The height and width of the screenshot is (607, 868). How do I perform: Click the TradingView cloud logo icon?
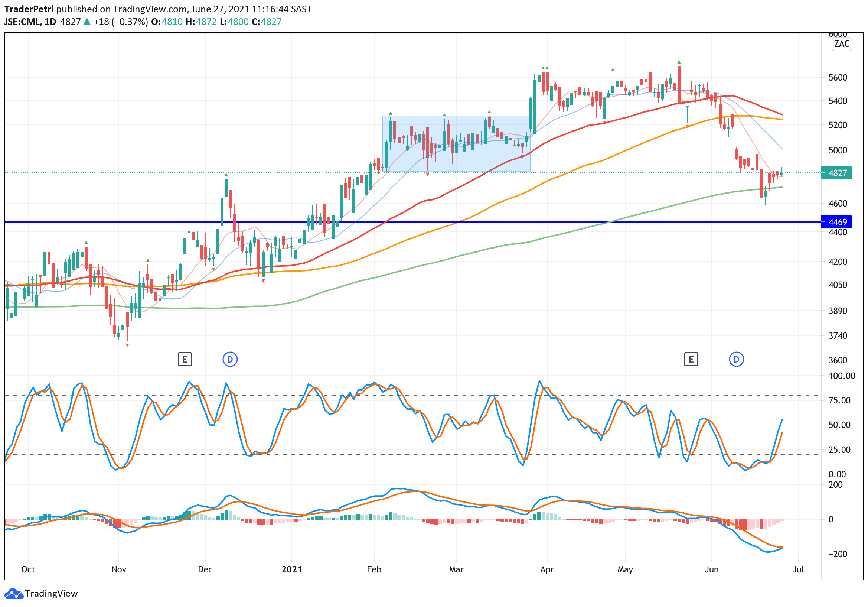tap(14, 594)
